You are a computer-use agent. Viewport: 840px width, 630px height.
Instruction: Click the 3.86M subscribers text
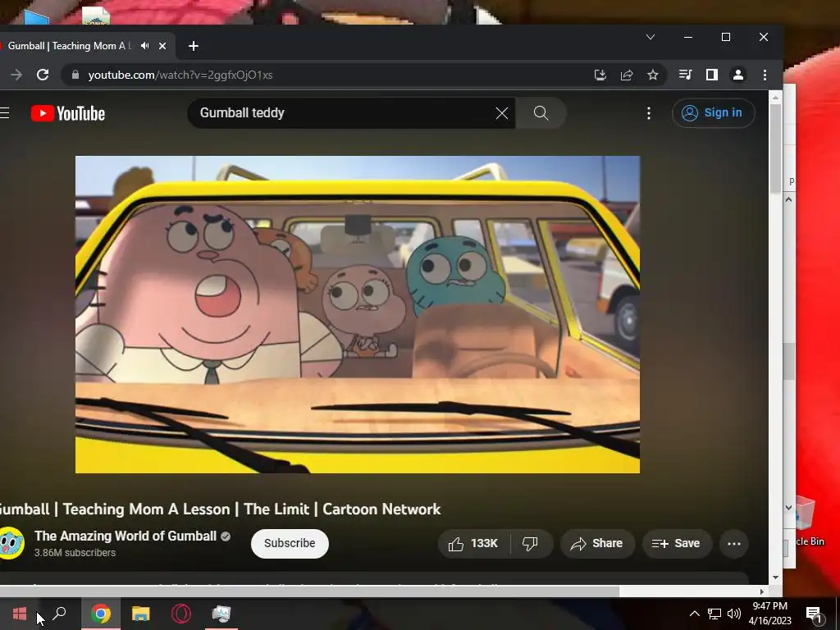(x=75, y=553)
